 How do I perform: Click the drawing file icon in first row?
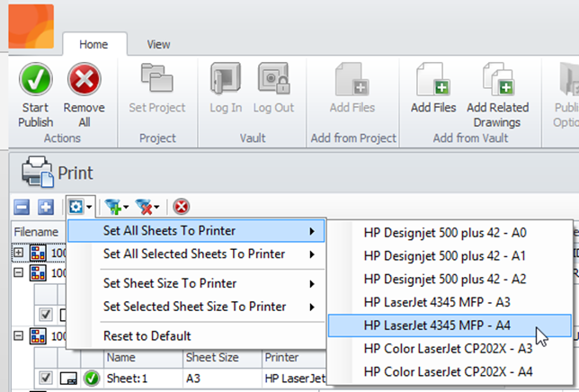coord(38,253)
